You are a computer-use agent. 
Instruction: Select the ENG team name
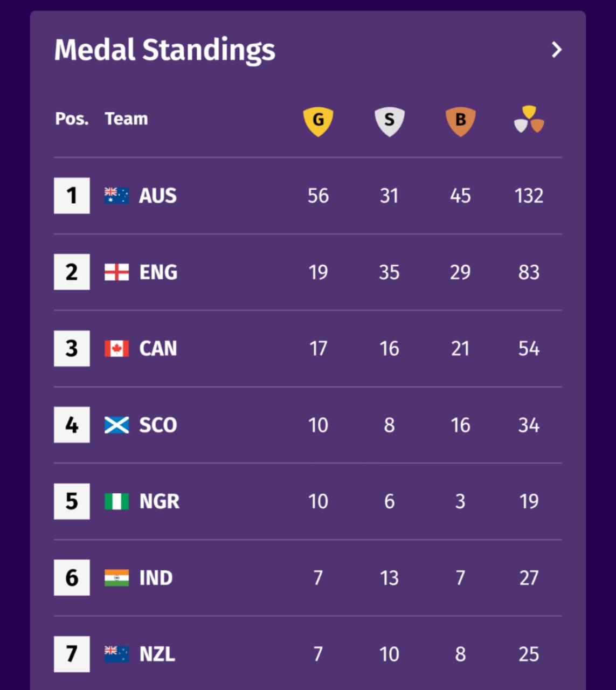(x=158, y=272)
